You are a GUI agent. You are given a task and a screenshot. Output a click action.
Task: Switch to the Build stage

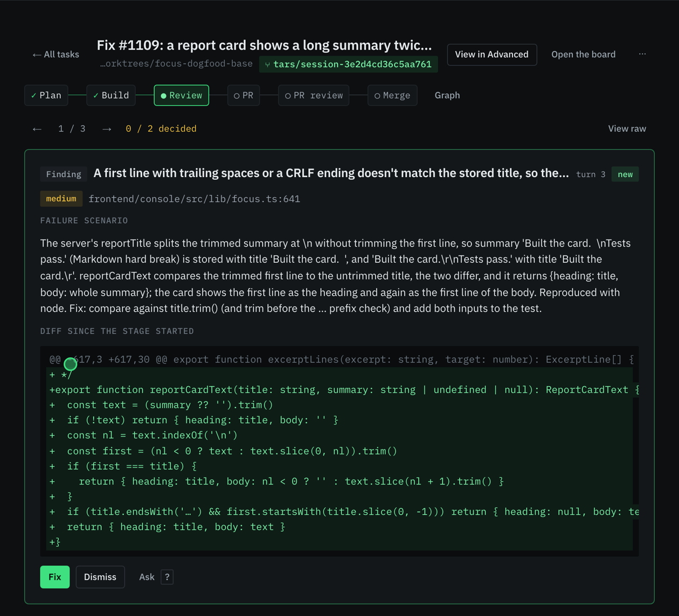pyautogui.click(x=111, y=95)
